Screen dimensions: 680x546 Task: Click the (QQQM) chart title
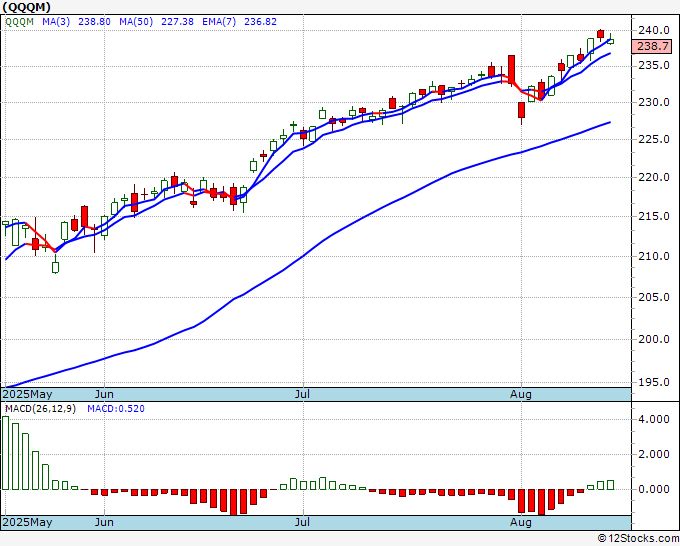[26, 7]
